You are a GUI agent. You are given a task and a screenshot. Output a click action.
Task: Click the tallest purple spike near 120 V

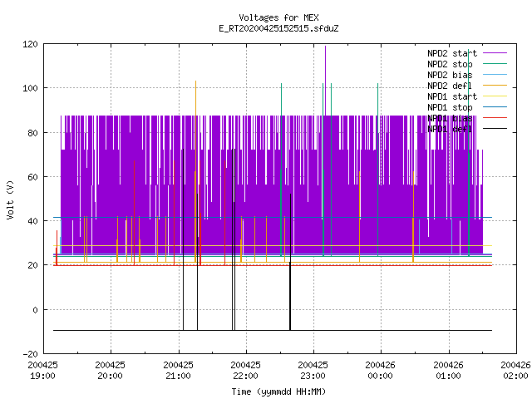tap(325, 81)
